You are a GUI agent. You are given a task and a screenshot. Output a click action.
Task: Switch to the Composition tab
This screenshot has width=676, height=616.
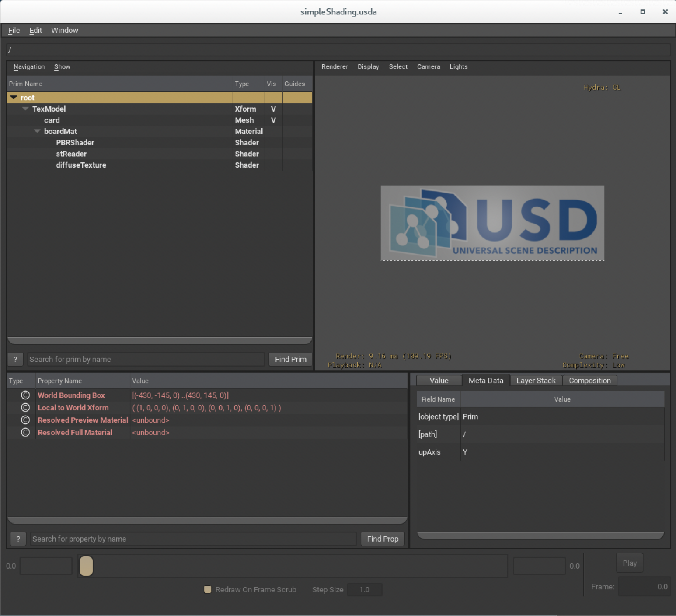pyautogui.click(x=590, y=381)
